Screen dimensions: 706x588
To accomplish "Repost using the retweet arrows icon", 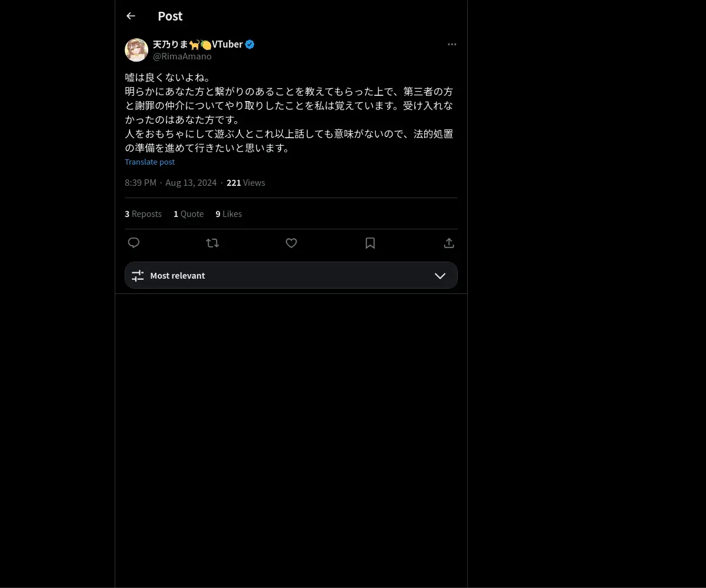I will click(x=212, y=243).
